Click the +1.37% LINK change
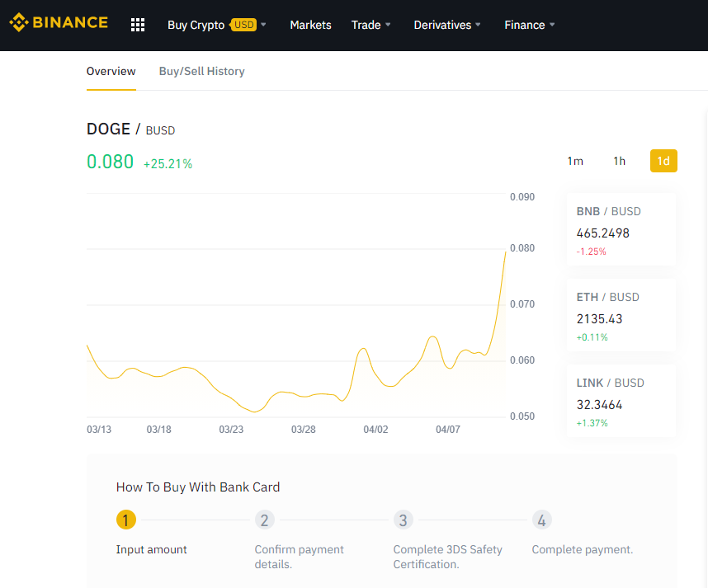The height and width of the screenshot is (588, 708). coord(592,423)
